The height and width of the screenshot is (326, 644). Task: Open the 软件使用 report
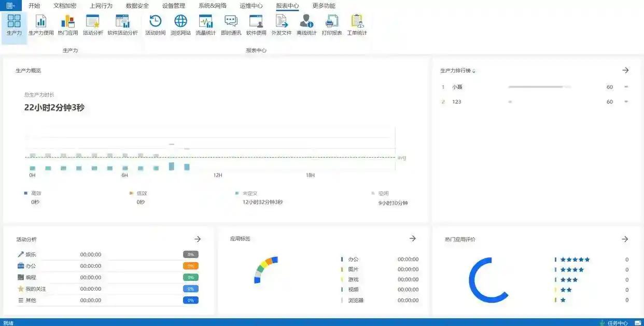(x=256, y=25)
